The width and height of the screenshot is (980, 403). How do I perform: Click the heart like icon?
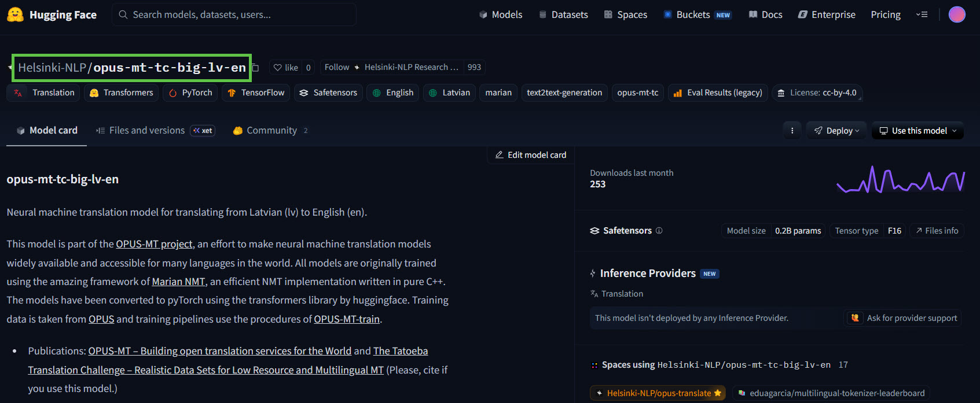click(278, 68)
